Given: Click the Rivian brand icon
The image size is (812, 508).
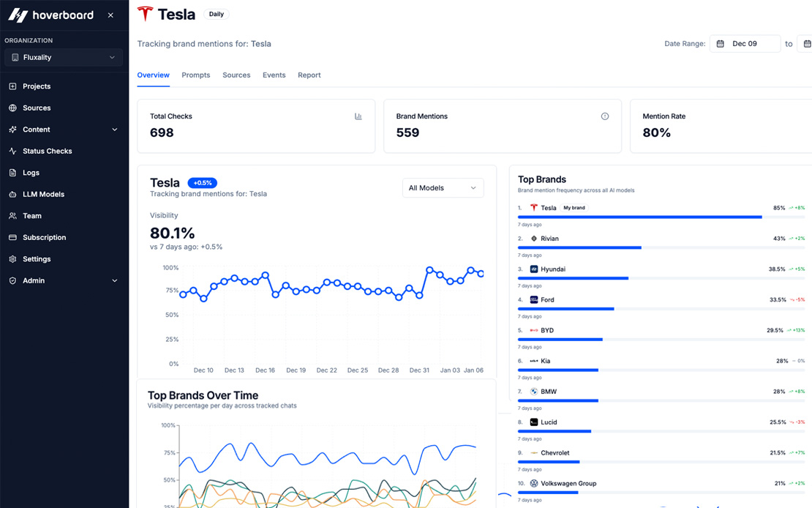Looking at the screenshot, I should [x=534, y=239].
